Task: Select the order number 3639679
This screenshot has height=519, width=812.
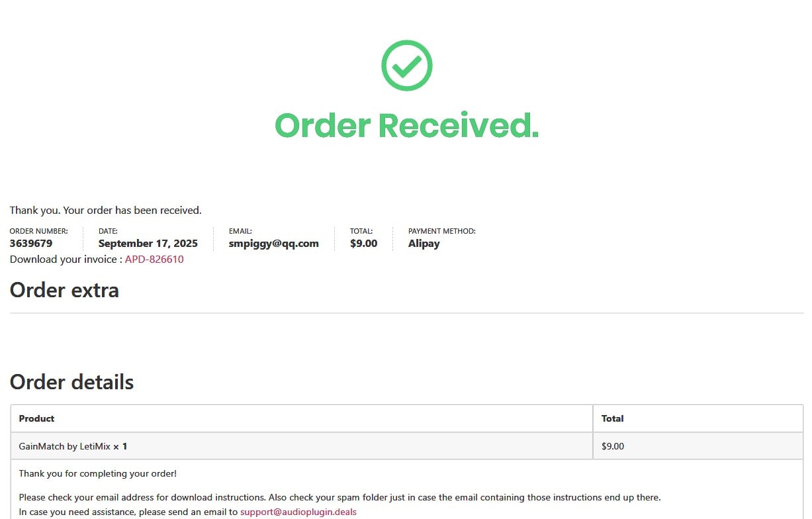Action: (x=31, y=243)
